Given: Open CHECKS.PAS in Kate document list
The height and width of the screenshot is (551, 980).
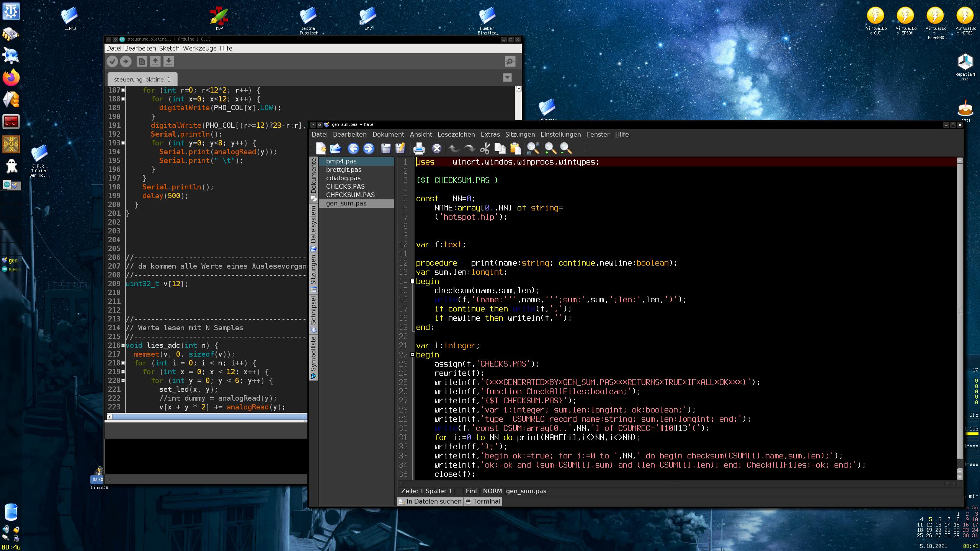Looking at the screenshot, I should click(x=356, y=187).
